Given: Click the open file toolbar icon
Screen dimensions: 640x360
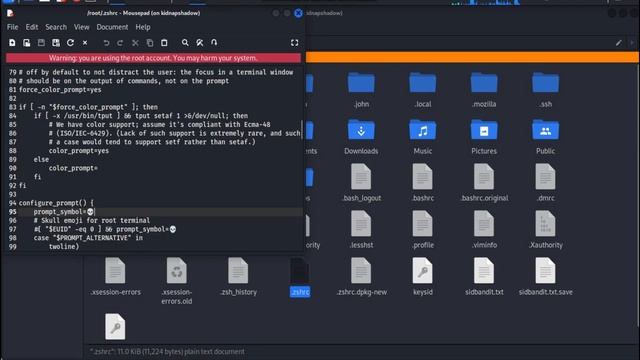Looking at the screenshot, I should (27, 43).
